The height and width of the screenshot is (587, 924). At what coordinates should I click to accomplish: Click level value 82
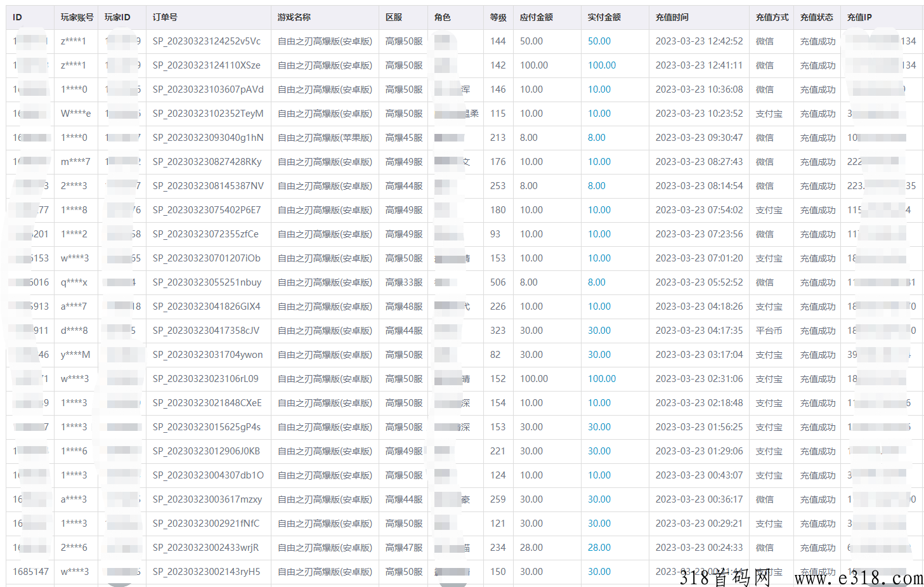pos(495,355)
